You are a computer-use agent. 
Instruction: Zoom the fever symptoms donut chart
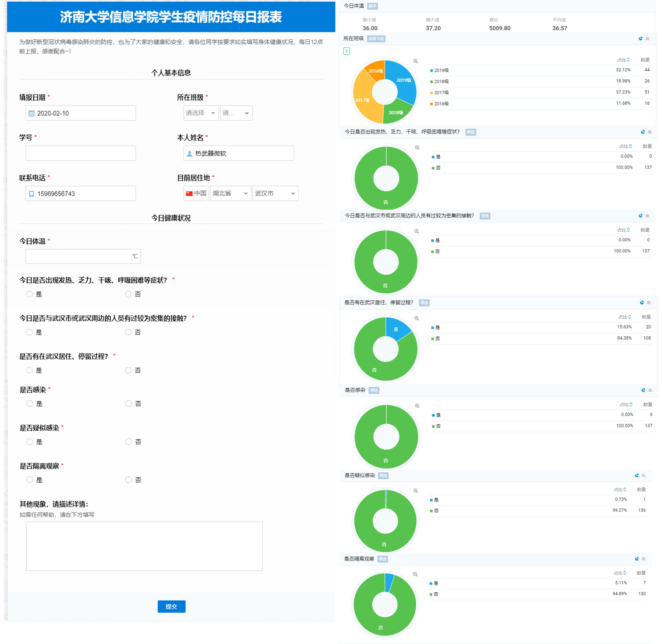[417, 147]
